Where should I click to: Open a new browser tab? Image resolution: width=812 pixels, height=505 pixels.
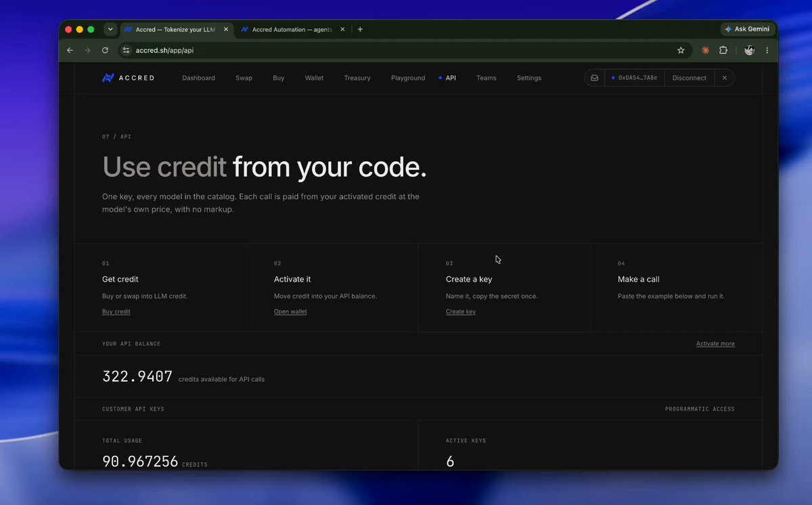pyautogui.click(x=360, y=29)
